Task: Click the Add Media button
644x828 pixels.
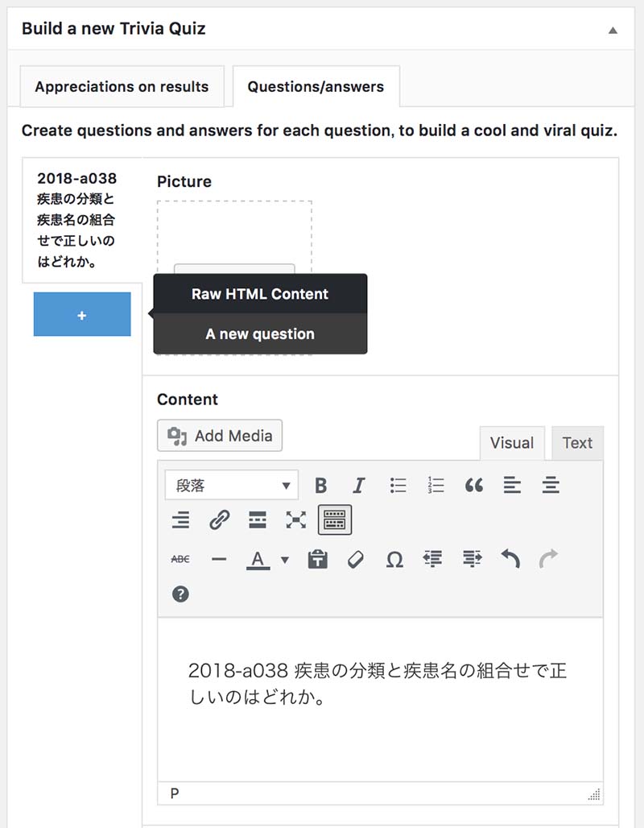Action: tap(220, 436)
